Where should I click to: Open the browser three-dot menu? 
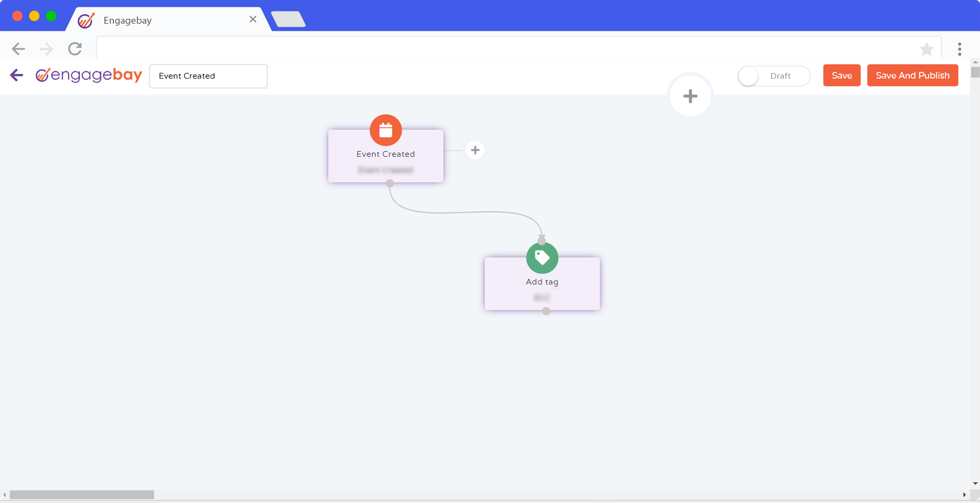[959, 49]
